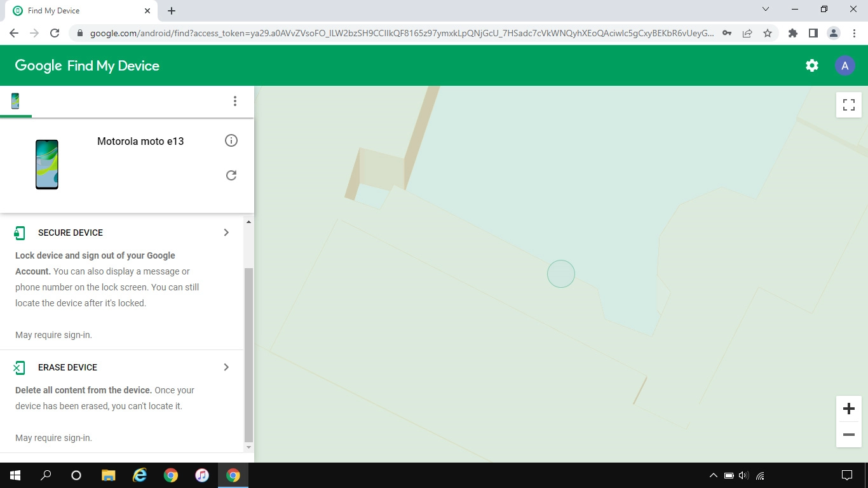Open device info for Motorola moto e13

231,140
